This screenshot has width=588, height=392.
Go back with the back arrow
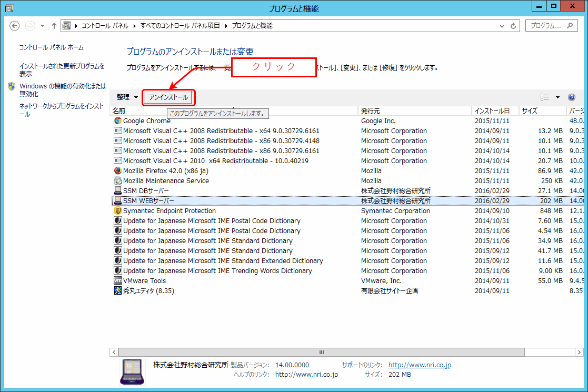[x=14, y=26]
